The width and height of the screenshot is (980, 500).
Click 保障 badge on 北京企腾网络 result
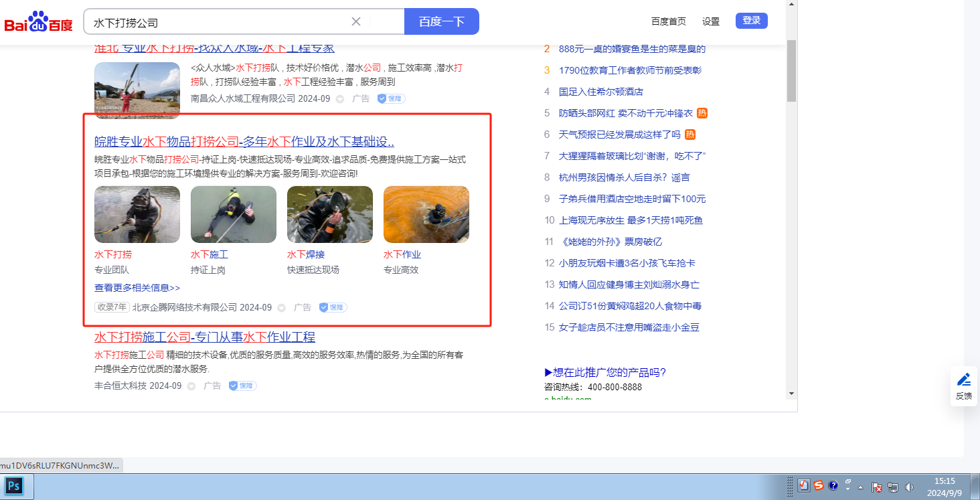333,307
